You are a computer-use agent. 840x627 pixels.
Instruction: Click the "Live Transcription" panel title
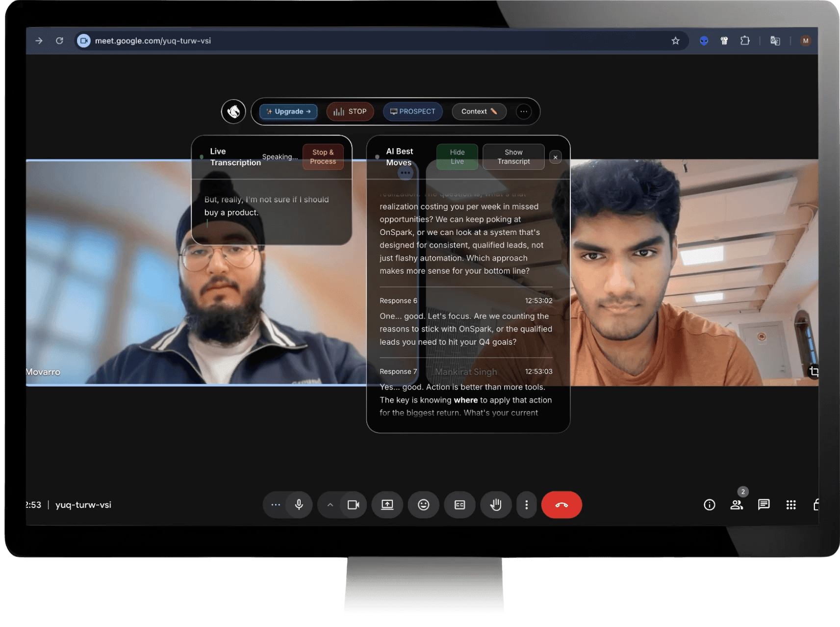[x=235, y=157]
